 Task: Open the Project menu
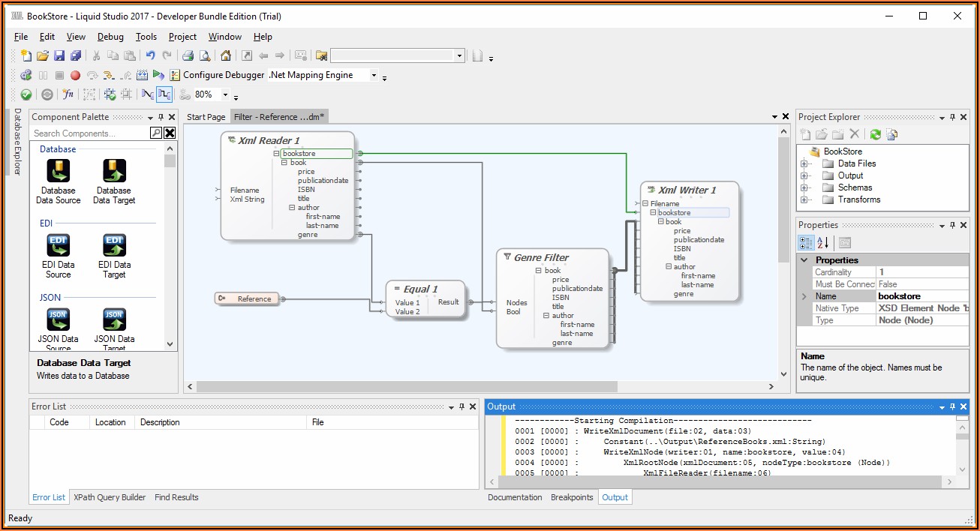(x=182, y=37)
